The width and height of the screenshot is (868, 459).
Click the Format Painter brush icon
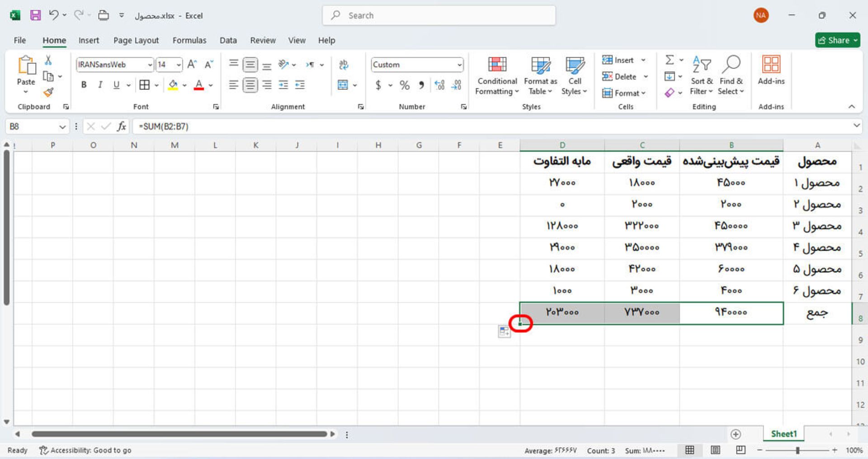pos(48,93)
